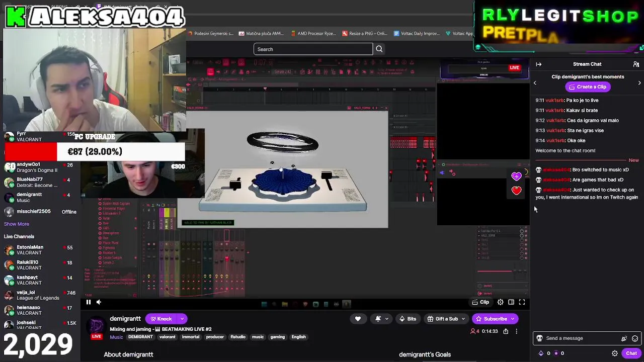644x362 pixels.
Task: Open the Knock dropdown arrow
Action: click(182, 319)
